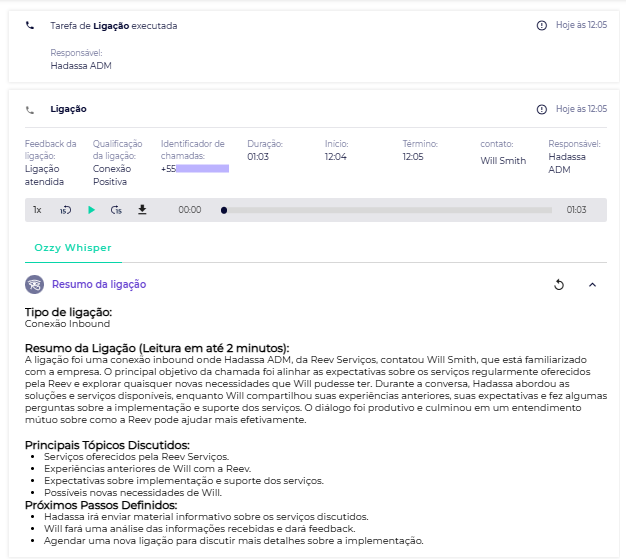Click Hadassa ADM in Ligação responsável column
The image size is (626, 559).
point(567,163)
